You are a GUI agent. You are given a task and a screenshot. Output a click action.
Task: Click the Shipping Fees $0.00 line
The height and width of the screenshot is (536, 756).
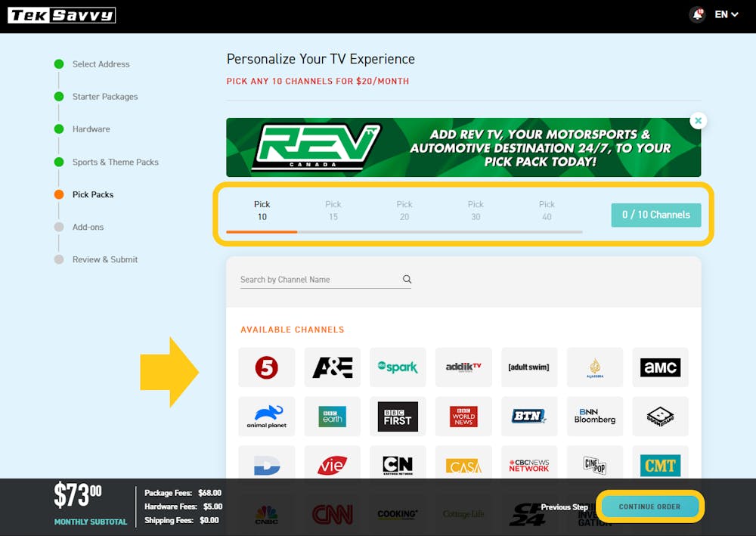[181, 520]
